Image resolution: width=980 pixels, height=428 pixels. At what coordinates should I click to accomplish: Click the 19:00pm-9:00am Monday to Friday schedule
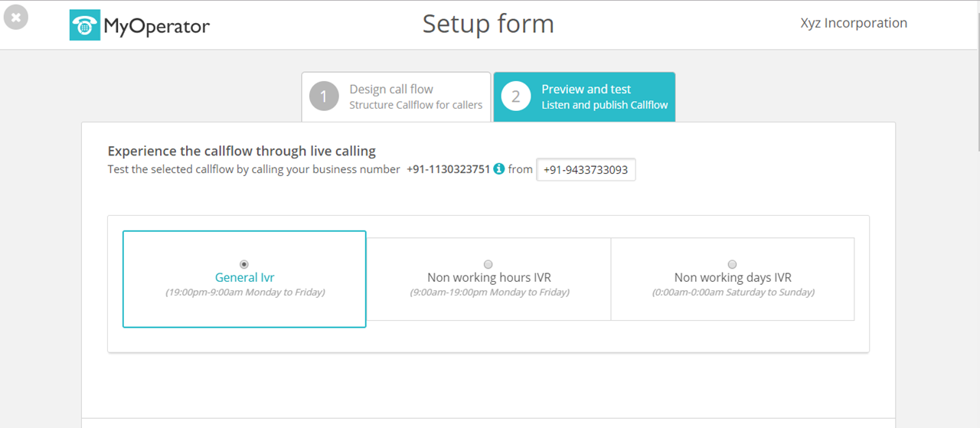click(245, 292)
